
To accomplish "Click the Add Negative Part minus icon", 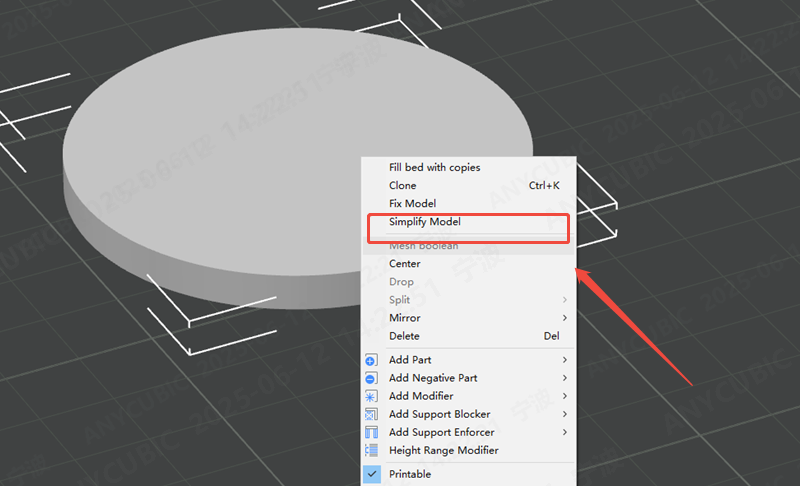I will pyautogui.click(x=371, y=378).
